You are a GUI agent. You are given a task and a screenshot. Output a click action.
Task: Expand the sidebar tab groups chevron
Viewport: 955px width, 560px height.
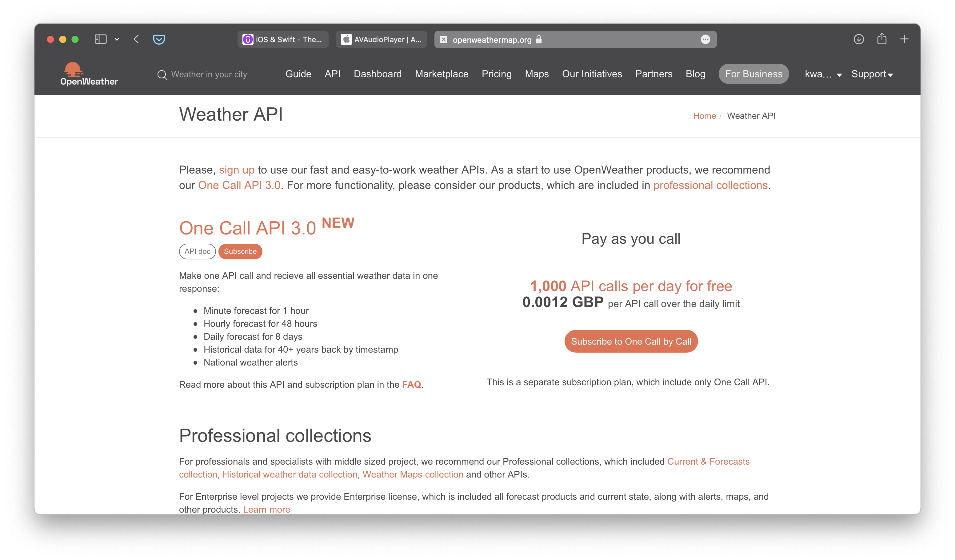coord(117,39)
